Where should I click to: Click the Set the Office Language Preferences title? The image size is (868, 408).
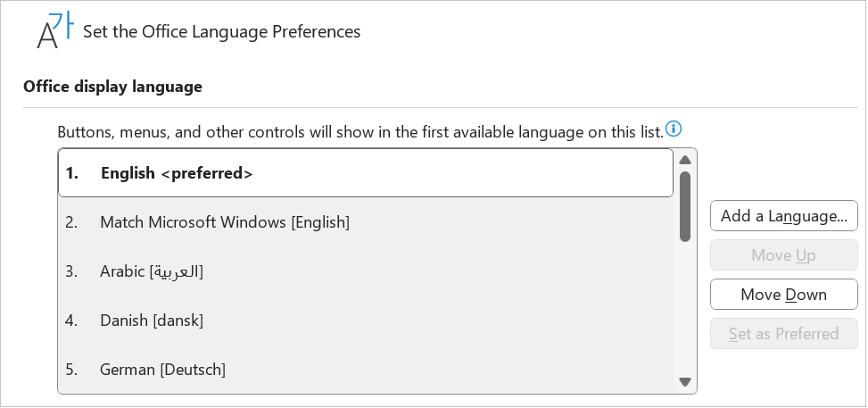[x=221, y=31]
